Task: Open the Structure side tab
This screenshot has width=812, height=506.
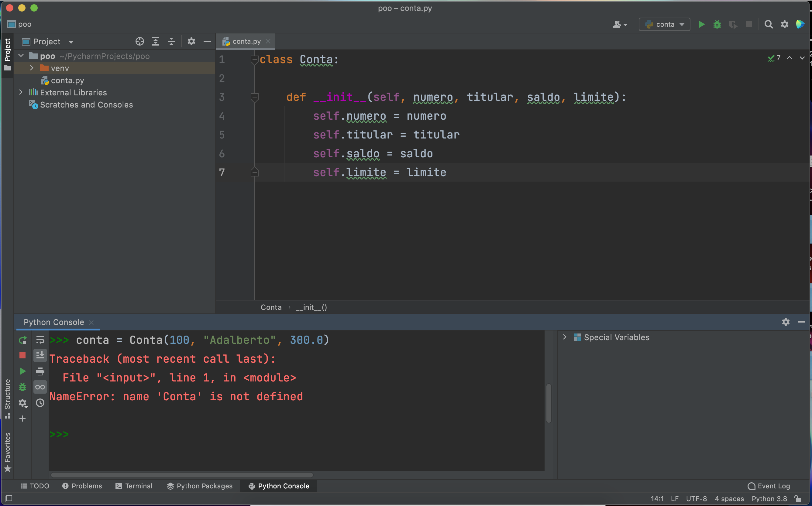Action: pyautogui.click(x=7, y=399)
